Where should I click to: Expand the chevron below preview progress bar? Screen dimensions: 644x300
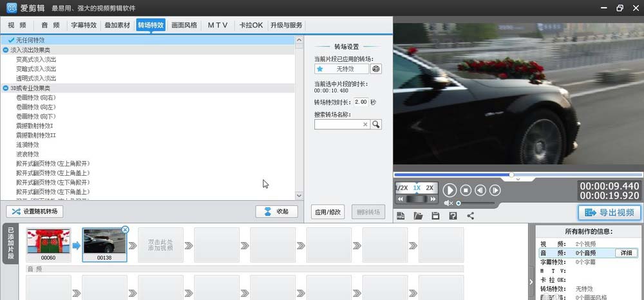518,179
